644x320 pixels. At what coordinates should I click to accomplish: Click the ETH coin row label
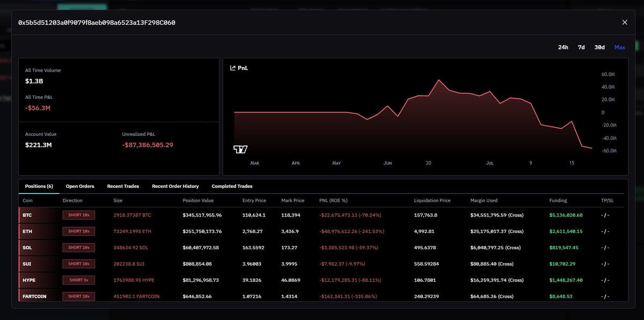coord(27,231)
